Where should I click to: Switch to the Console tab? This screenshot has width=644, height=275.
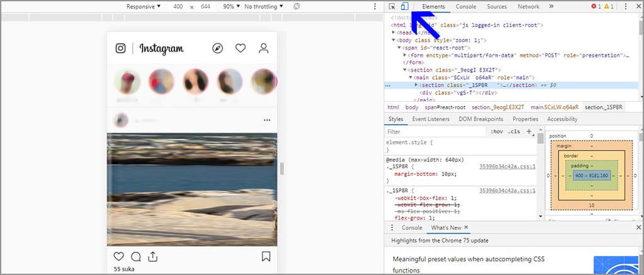click(x=466, y=6)
